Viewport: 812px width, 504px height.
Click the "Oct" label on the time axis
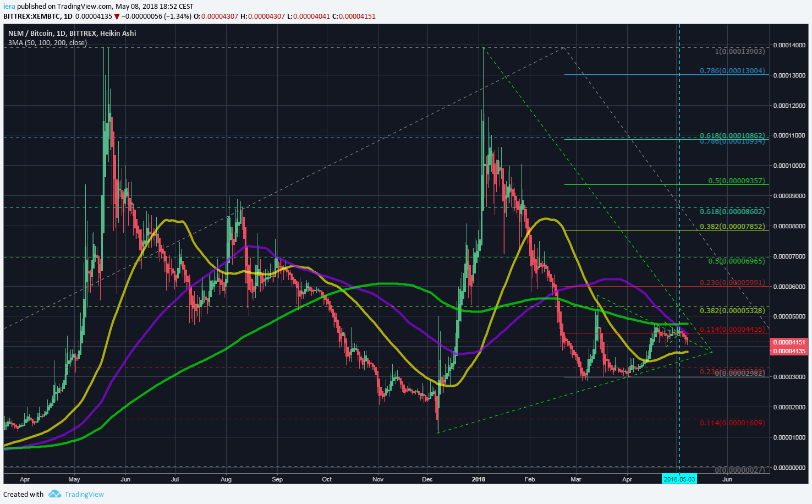click(327, 479)
